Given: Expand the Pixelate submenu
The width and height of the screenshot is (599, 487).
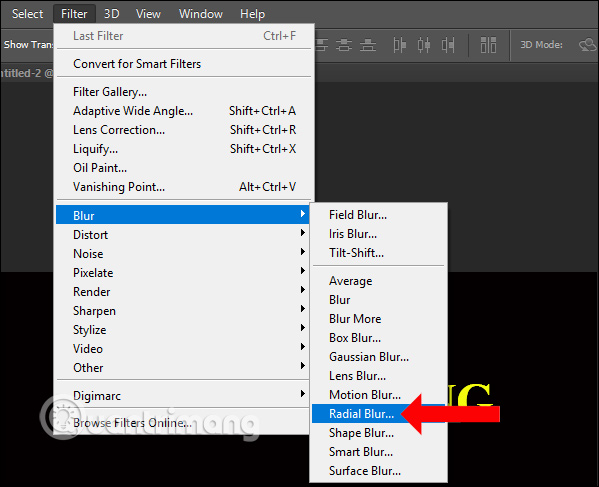Looking at the screenshot, I should tap(182, 272).
